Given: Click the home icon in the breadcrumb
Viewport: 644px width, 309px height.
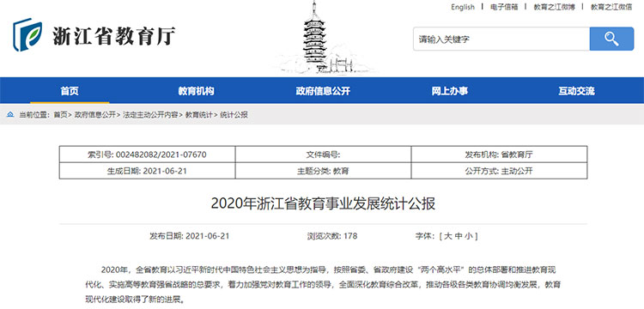Looking at the screenshot, I should point(10,115).
